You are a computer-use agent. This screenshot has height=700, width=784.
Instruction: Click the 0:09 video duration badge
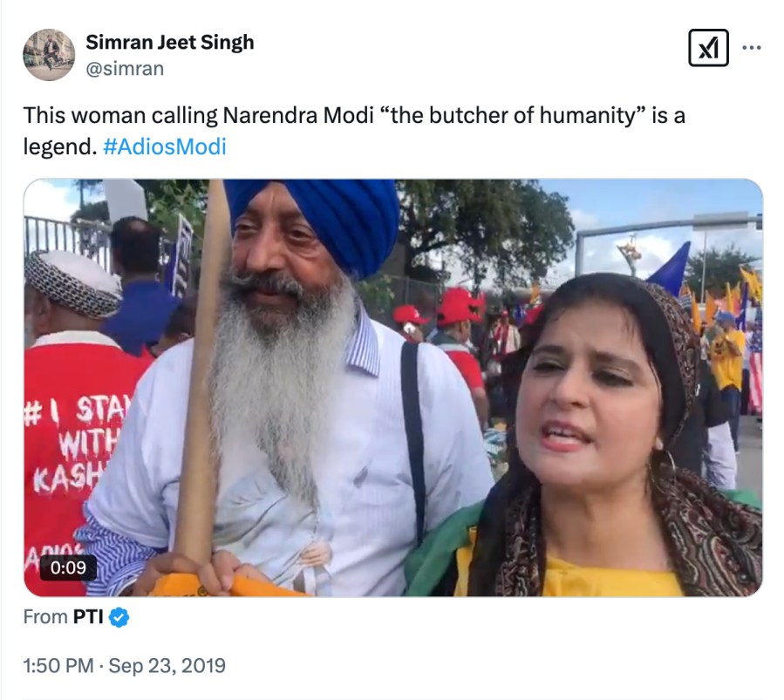pos(68,567)
